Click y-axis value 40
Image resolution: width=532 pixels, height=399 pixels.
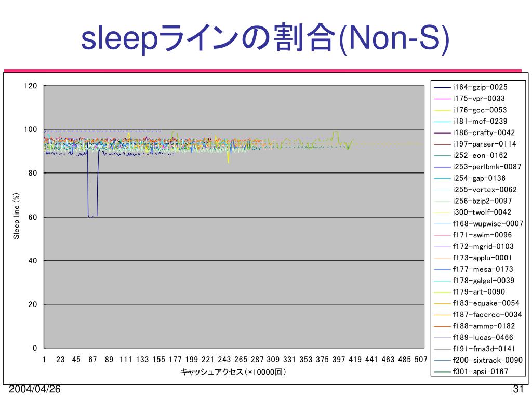pos(33,261)
